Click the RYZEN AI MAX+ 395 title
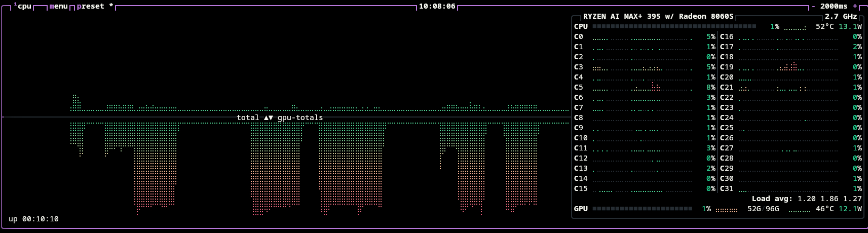Viewport: 868px width, 233px height. [658, 16]
